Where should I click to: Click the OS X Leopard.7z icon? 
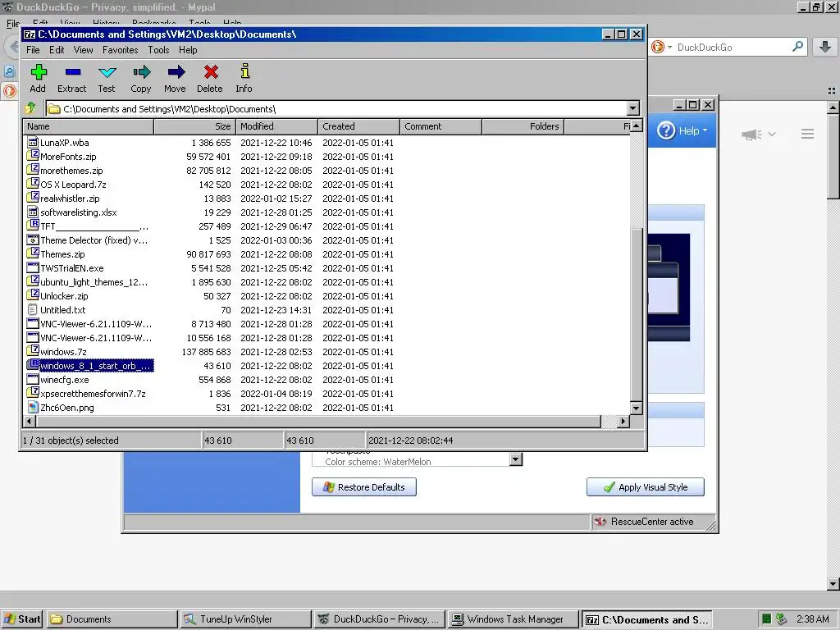point(33,184)
